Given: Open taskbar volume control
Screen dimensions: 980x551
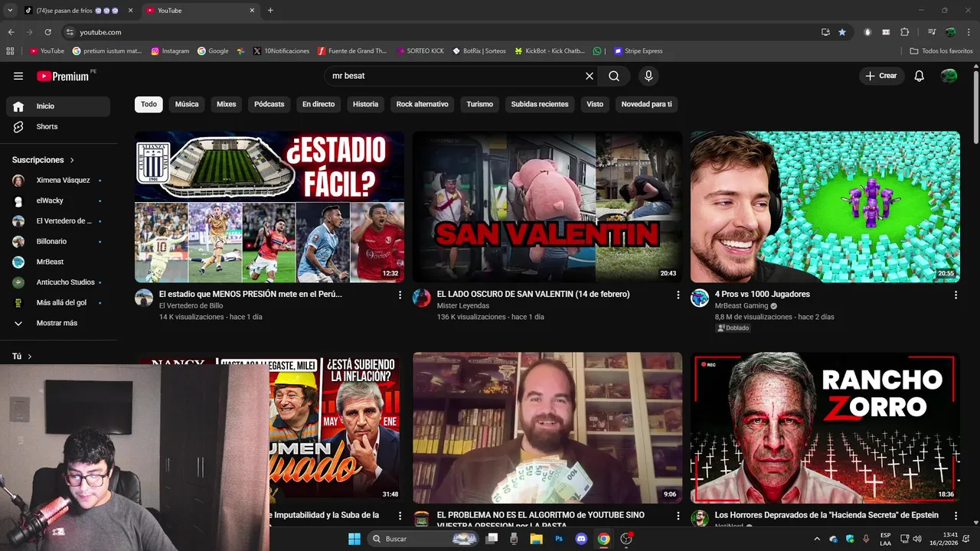Looking at the screenshot, I should pyautogui.click(x=916, y=539).
